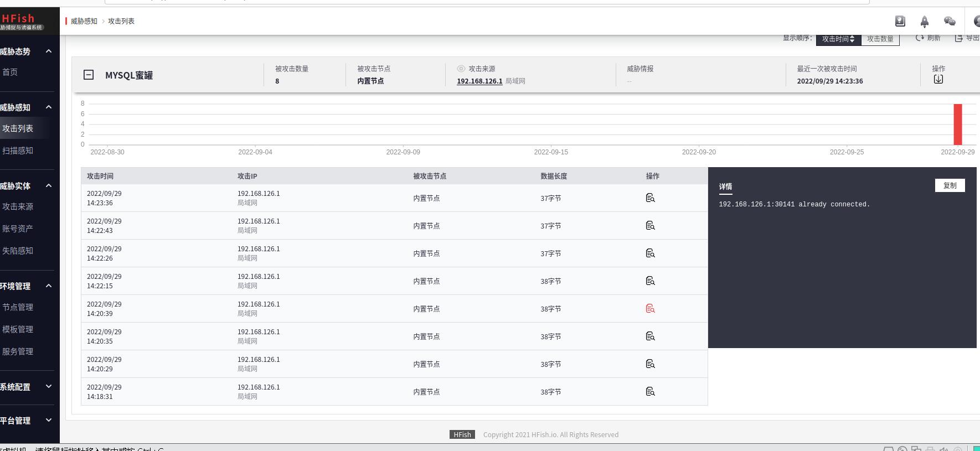Click the red bar on the attack chart
Image resolution: width=980 pixels, height=451 pixels.
(957, 124)
